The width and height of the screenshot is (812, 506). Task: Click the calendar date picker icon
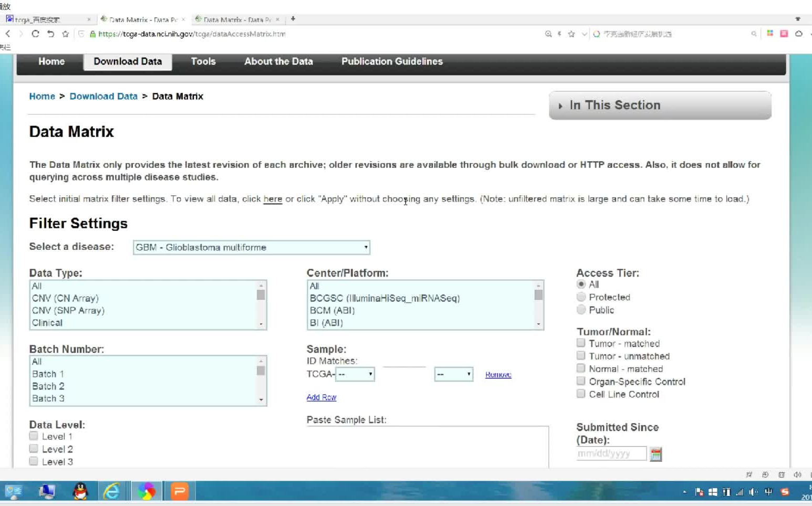tap(656, 454)
